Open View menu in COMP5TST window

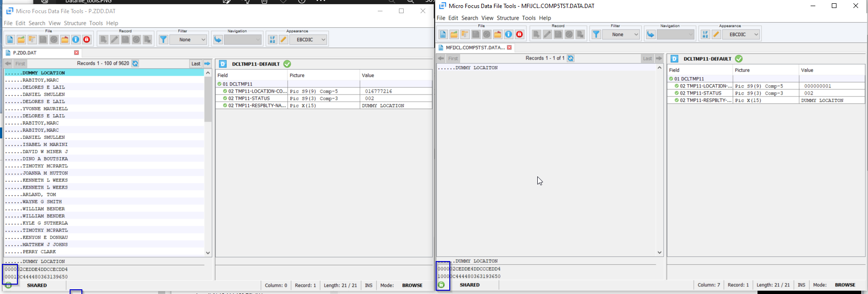point(487,18)
